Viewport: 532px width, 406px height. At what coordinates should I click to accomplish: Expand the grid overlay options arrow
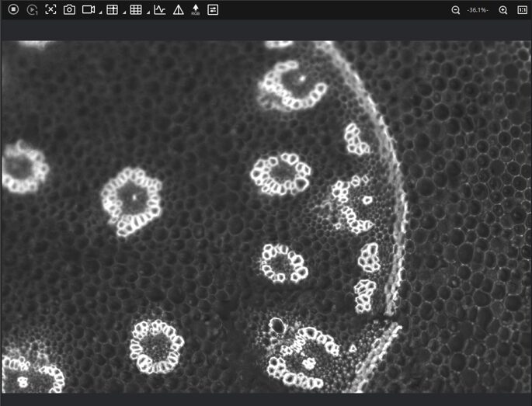click(148, 13)
